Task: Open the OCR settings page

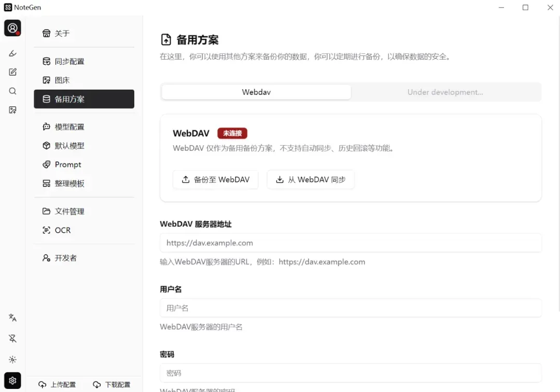Action: click(84, 230)
